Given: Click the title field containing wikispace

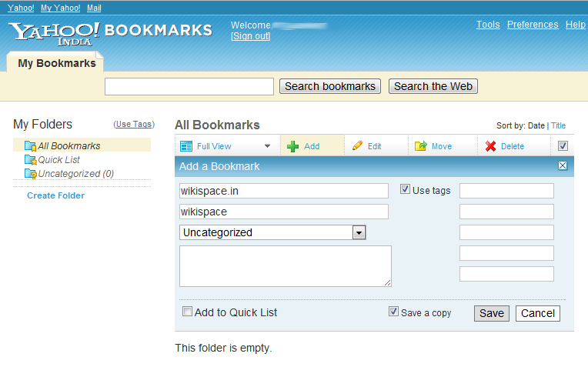Looking at the screenshot, I should (x=284, y=212).
